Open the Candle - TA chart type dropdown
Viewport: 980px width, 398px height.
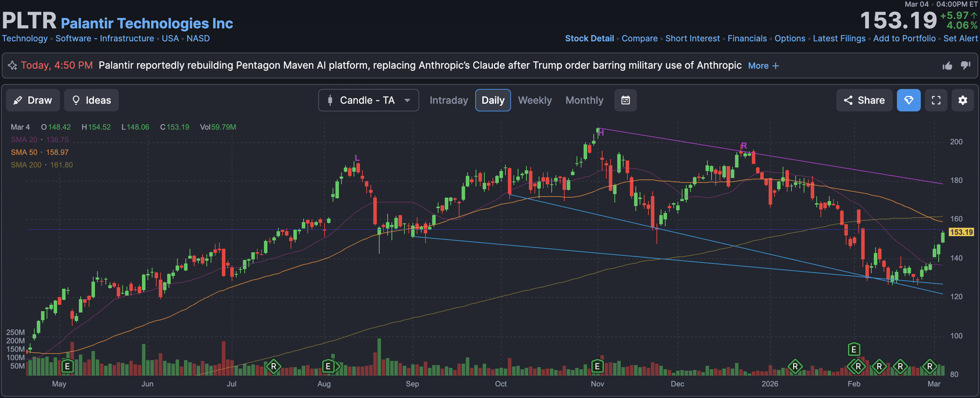pyautogui.click(x=368, y=100)
